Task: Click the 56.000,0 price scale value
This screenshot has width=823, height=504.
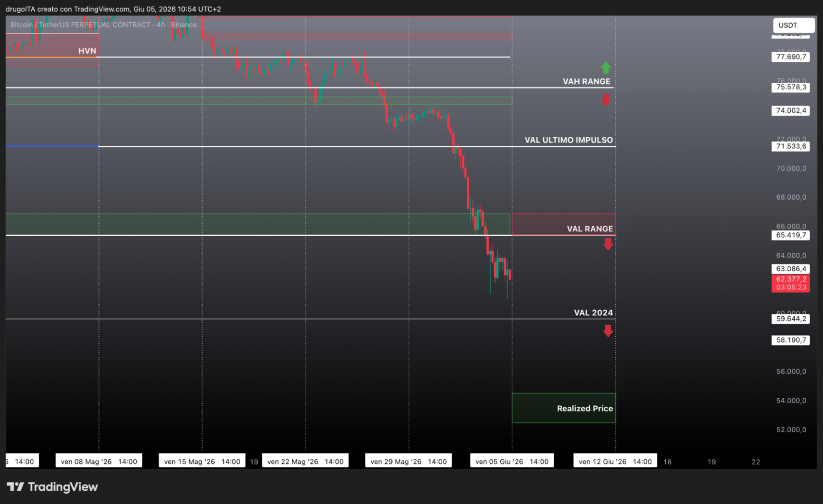Action: point(791,372)
